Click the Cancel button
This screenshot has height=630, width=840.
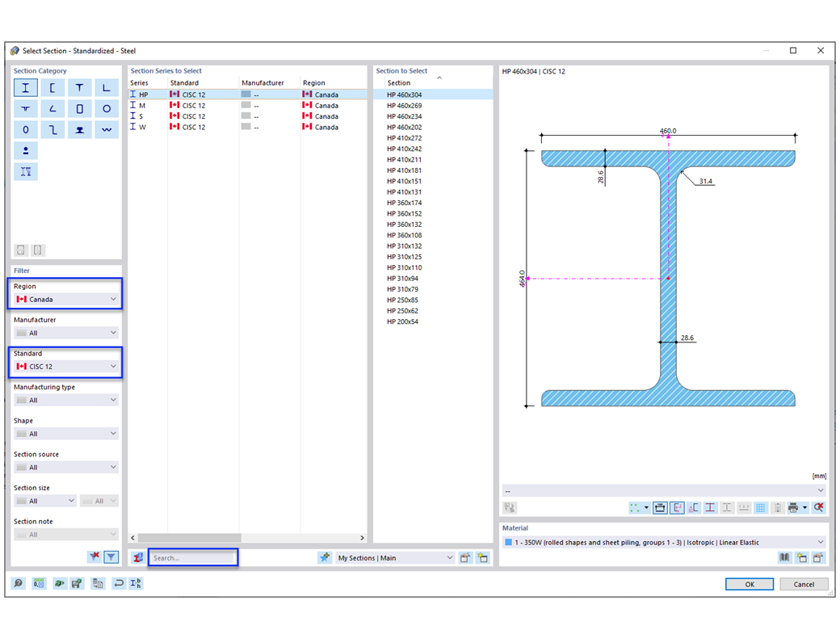pyautogui.click(x=804, y=584)
